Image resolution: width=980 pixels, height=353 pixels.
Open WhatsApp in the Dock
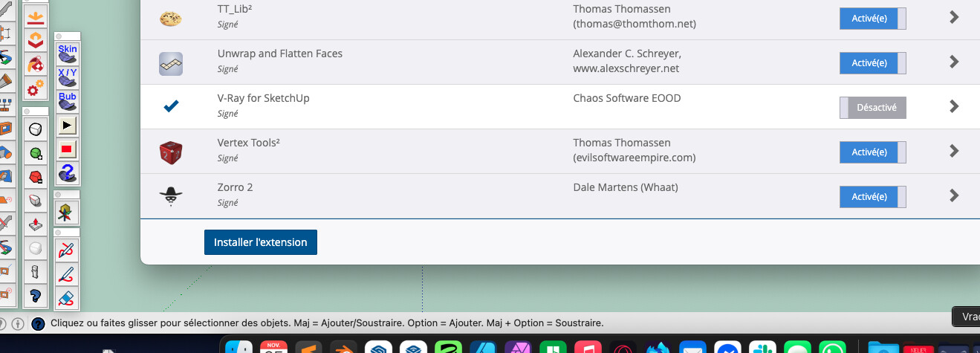point(831,348)
